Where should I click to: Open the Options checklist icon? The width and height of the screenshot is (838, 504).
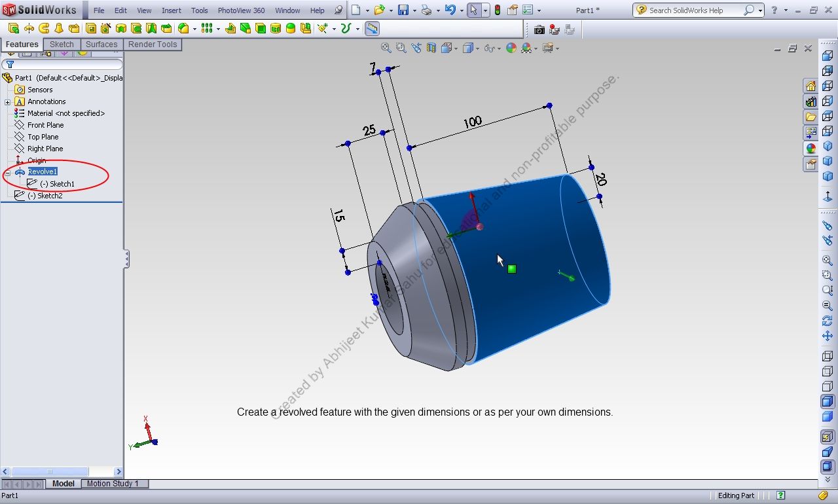528,10
